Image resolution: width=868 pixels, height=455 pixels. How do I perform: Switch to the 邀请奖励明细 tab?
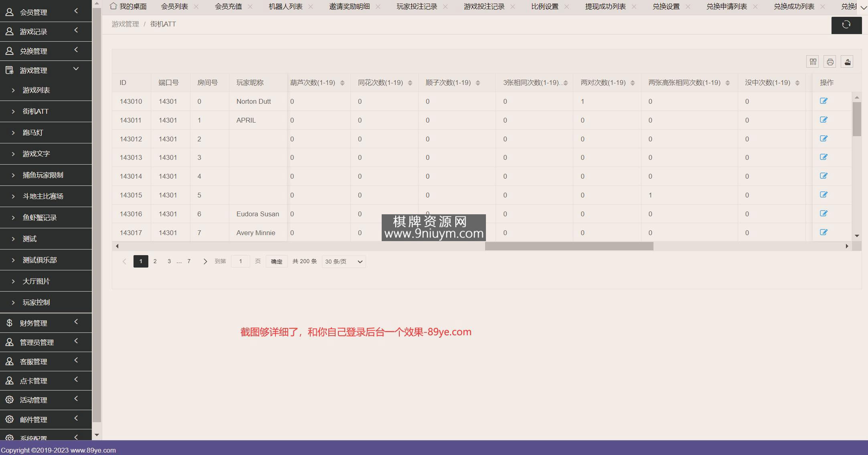point(349,6)
